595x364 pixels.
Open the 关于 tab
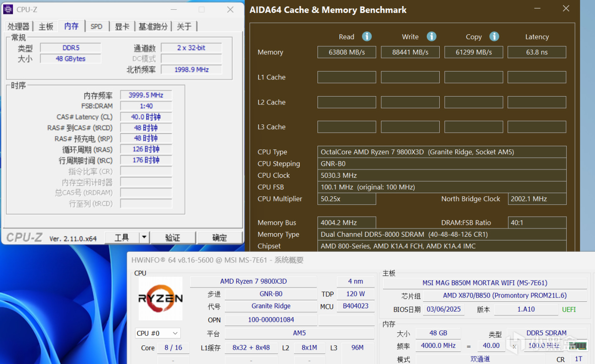coord(185,26)
